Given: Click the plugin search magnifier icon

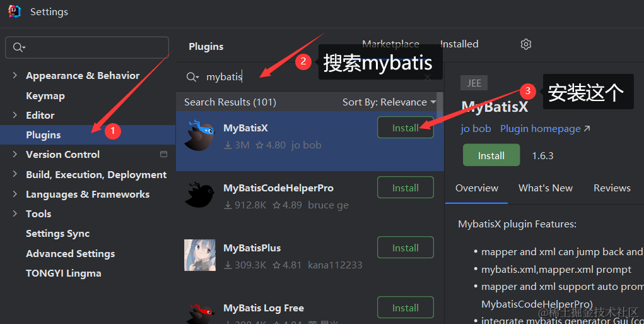Looking at the screenshot, I should (192, 77).
